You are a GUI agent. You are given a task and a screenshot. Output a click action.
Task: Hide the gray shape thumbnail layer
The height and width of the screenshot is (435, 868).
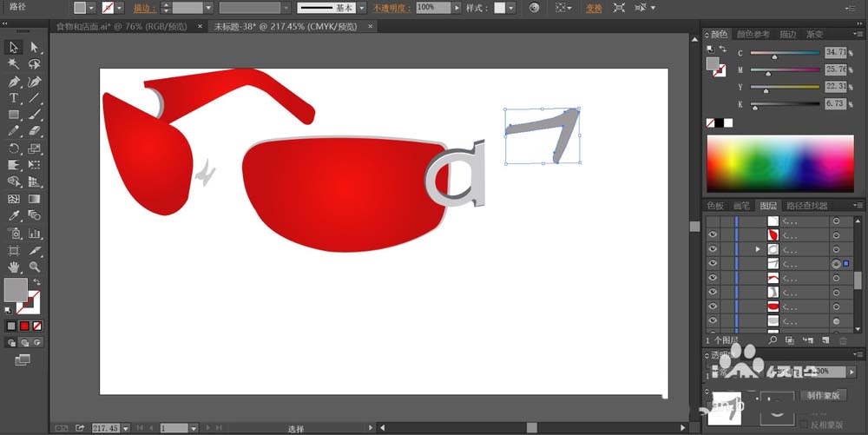coord(713,321)
